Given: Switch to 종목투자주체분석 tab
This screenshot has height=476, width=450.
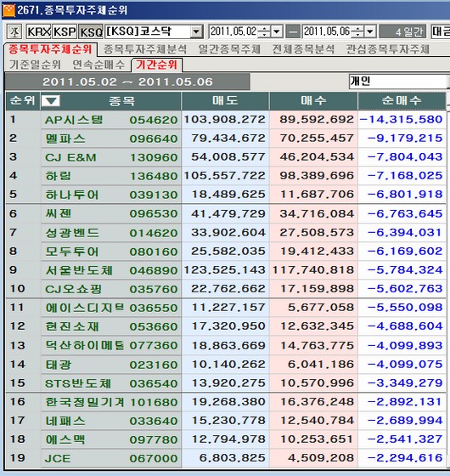Looking at the screenshot, I should [x=145, y=49].
